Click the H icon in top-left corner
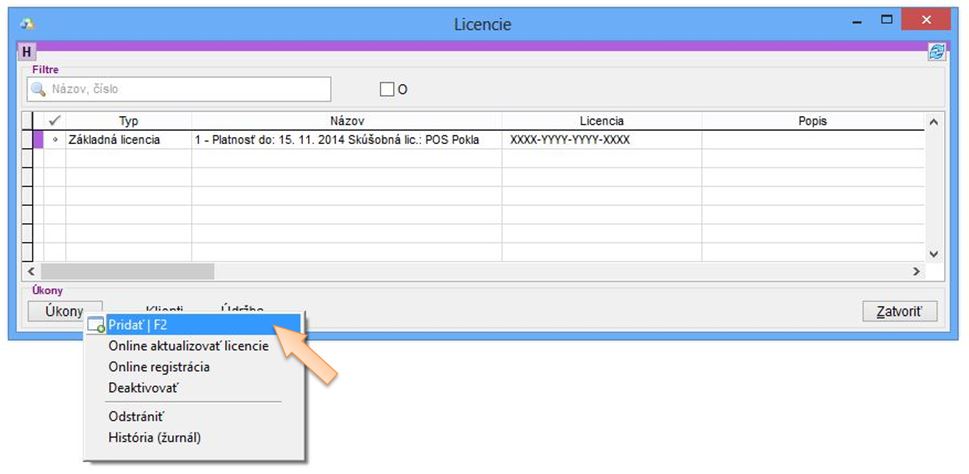This screenshot has height=474, width=969. [x=27, y=52]
